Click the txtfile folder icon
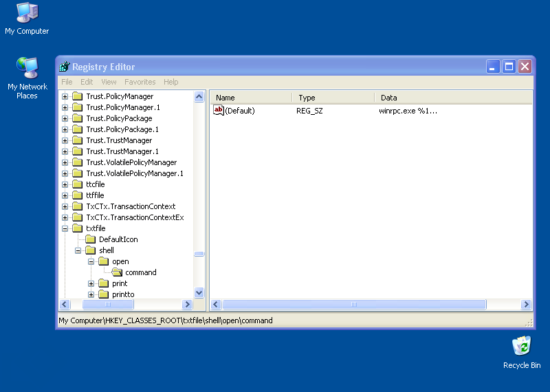The height and width of the screenshot is (392, 550). click(x=77, y=228)
